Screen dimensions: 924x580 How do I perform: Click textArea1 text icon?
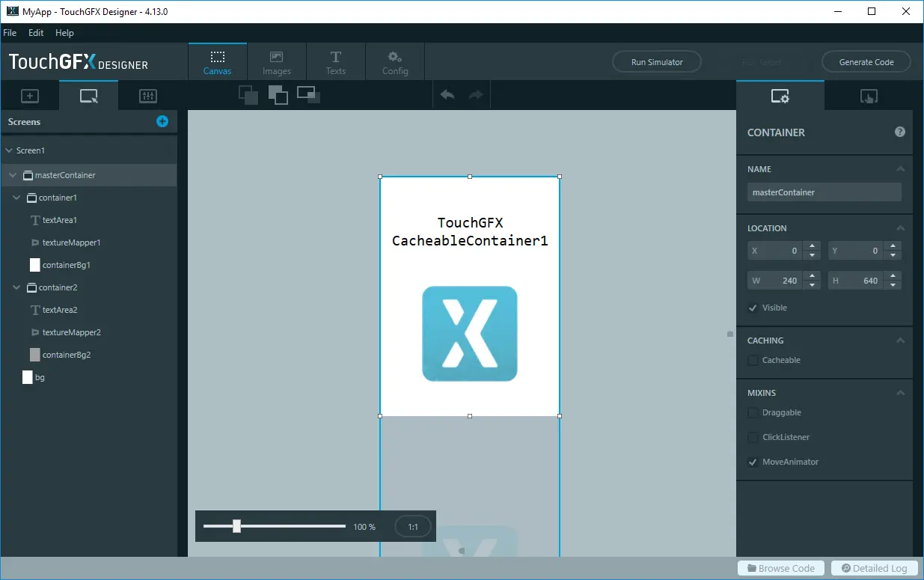coord(35,220)
